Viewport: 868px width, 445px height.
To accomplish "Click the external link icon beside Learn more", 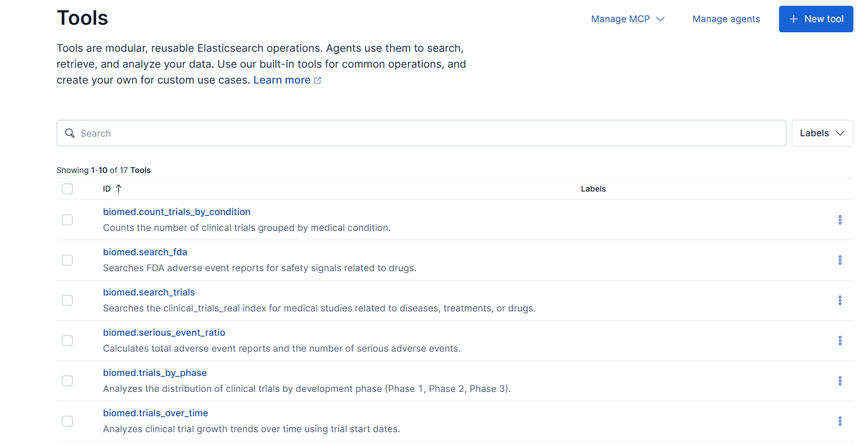I will pos(317,81).
